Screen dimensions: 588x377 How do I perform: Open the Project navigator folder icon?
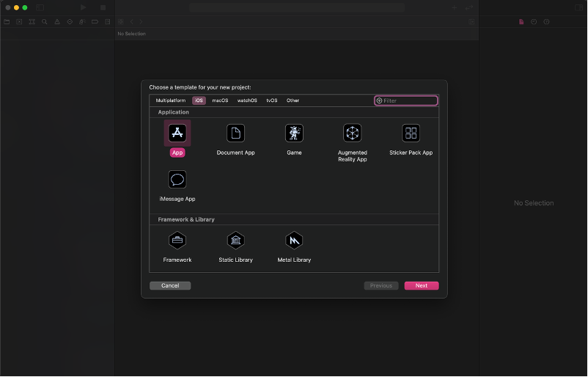coord(7,22)
